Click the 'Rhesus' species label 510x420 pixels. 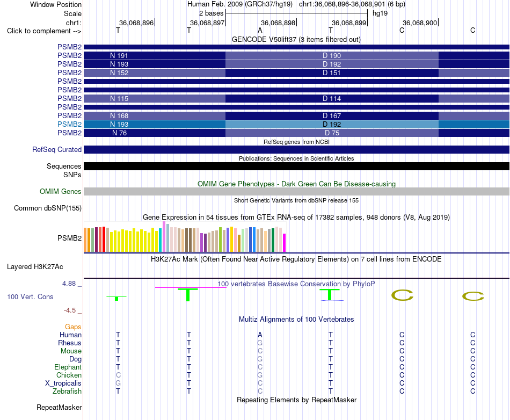click(70, 343)
